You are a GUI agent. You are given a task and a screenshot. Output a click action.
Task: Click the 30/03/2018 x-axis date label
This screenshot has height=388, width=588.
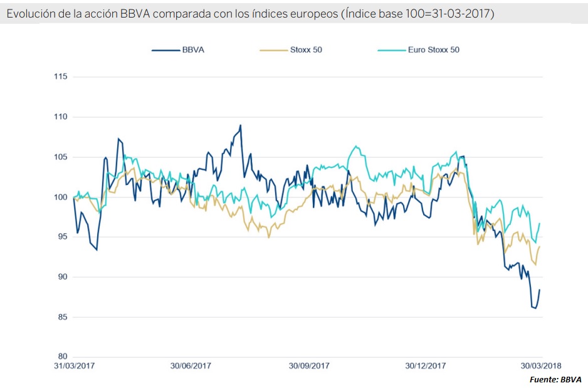541,365
